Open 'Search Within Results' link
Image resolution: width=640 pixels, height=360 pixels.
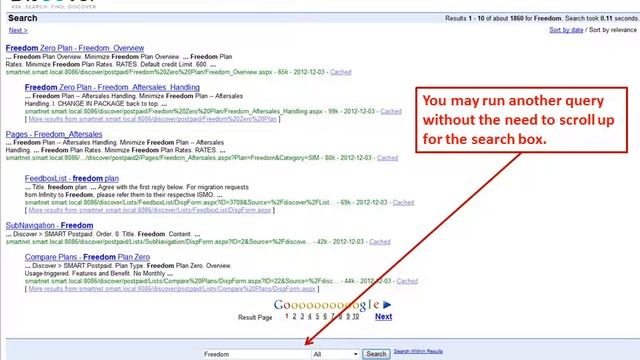coord(418,351)
